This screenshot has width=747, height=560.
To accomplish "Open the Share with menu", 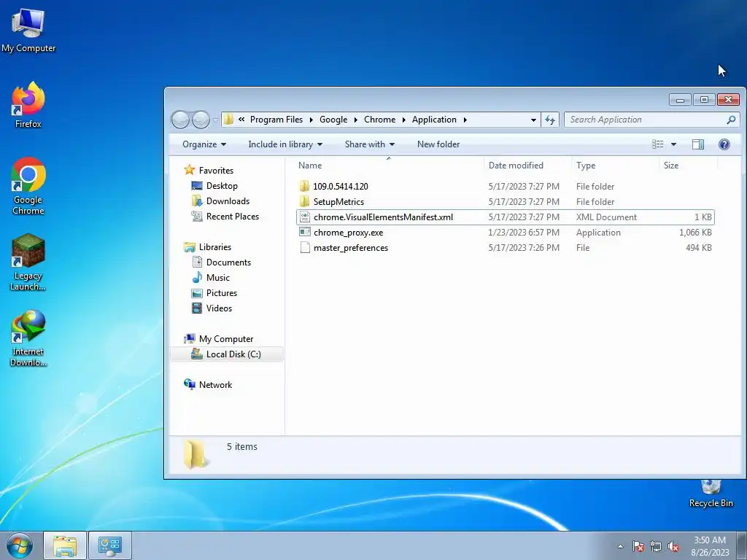I will click(370, 144).
